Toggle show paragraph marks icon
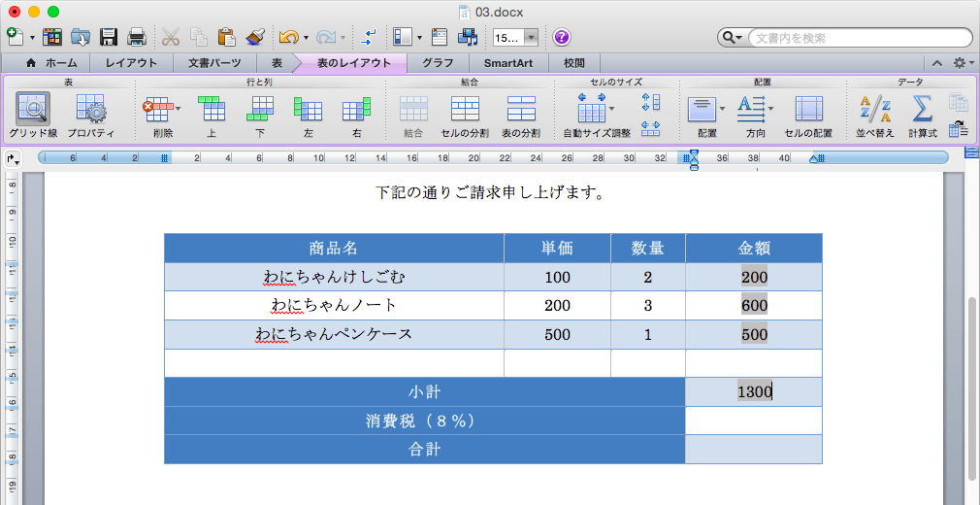The width and height of the screenshot is (980, 505). pyautogui.click(x=368, y=37)
